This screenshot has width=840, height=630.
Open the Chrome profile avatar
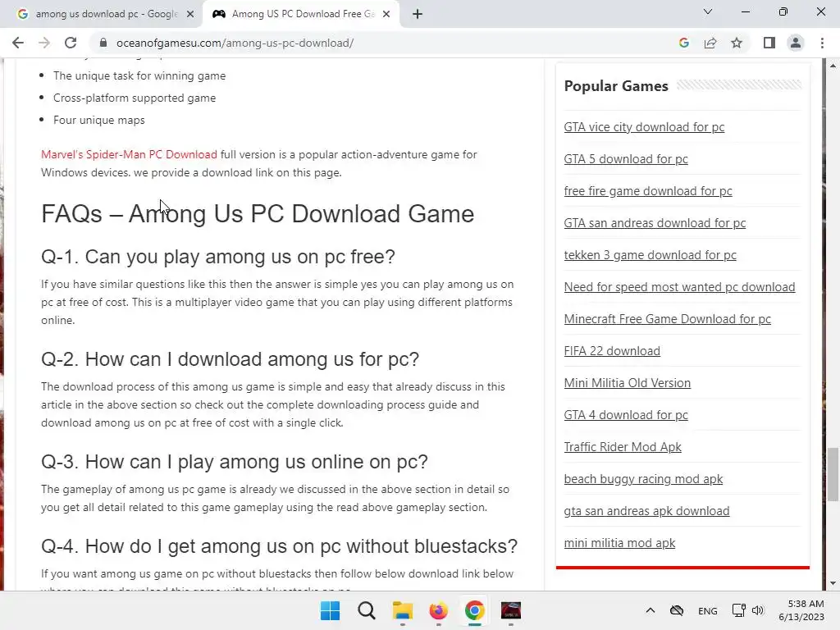click(796, 43)
